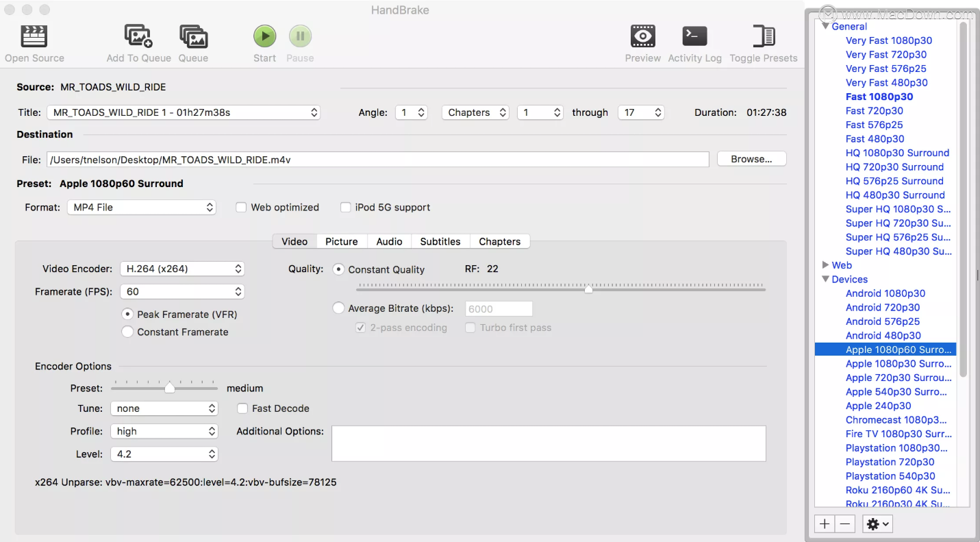Start encoding with the green Start button
Image resolution: width=980 pixels, height=542 pixels.
pyautogui.click(x=264, y=36)
